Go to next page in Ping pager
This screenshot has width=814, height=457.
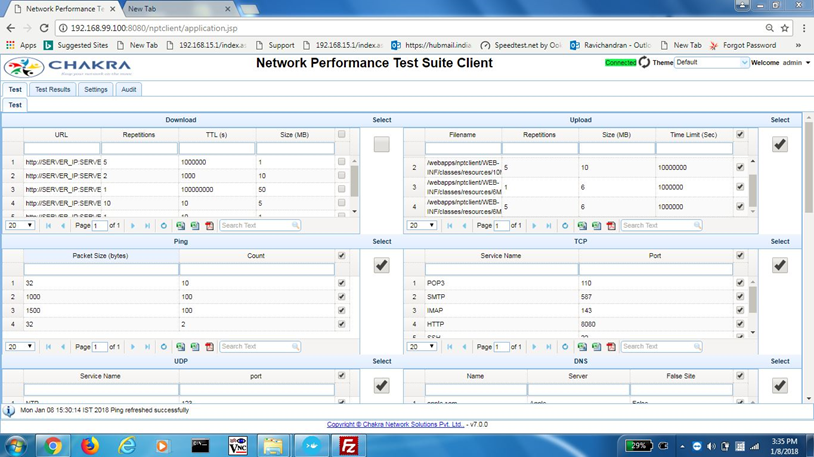click(133, 346)
